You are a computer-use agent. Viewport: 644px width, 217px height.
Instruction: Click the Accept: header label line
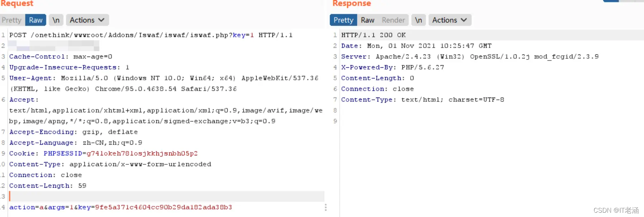point(24,100)
